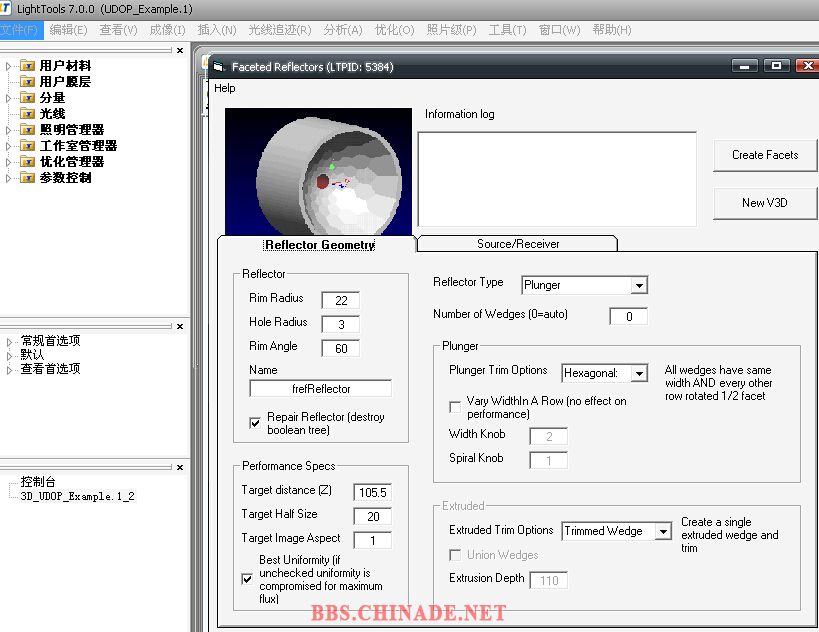Click the Rim Angle input field
Image resolution: width=819 pixels, height=632 pixels.
pyautogui.click(x=341, y=348)
